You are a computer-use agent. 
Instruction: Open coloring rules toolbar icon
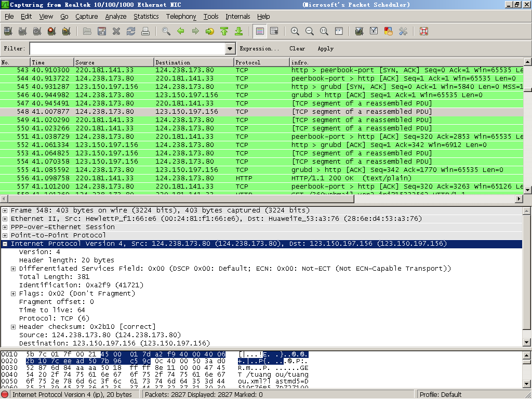(x=389, y=31)
